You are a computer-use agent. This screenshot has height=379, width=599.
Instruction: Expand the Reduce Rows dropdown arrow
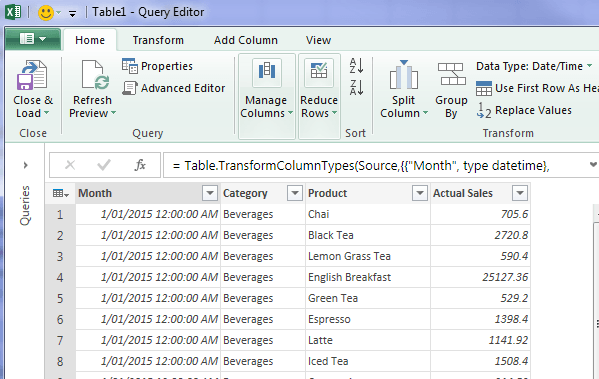click(x=334, y=113)
